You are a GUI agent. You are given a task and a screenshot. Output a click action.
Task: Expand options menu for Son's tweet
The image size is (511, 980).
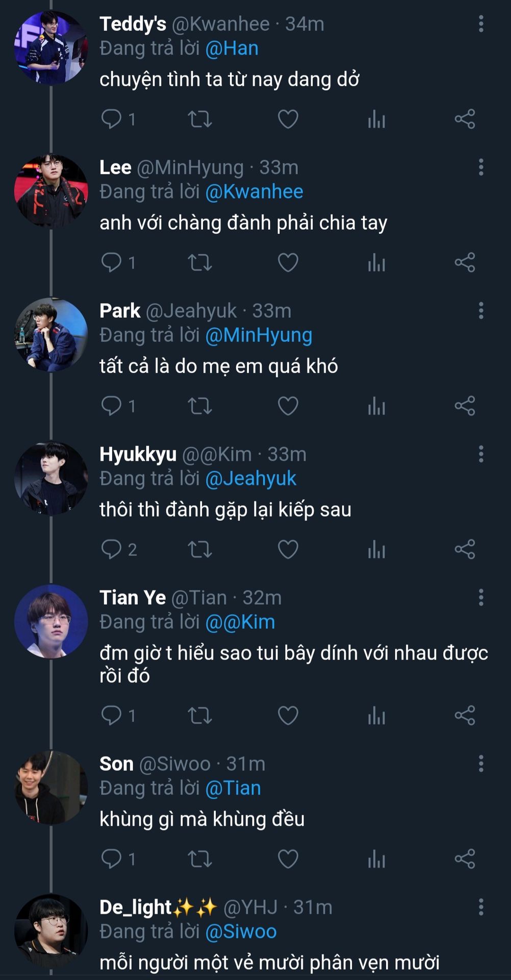click(481, 764)
